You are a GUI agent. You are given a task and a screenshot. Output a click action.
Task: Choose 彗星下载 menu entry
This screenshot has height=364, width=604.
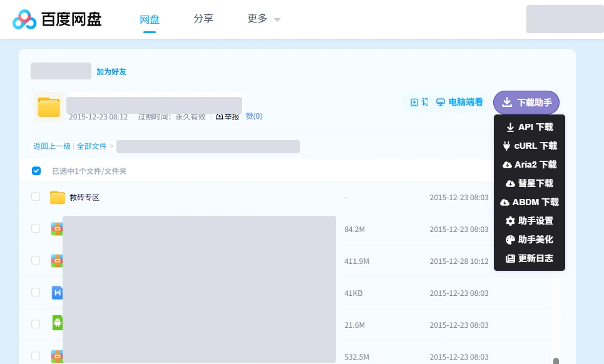tap(530, 183)
